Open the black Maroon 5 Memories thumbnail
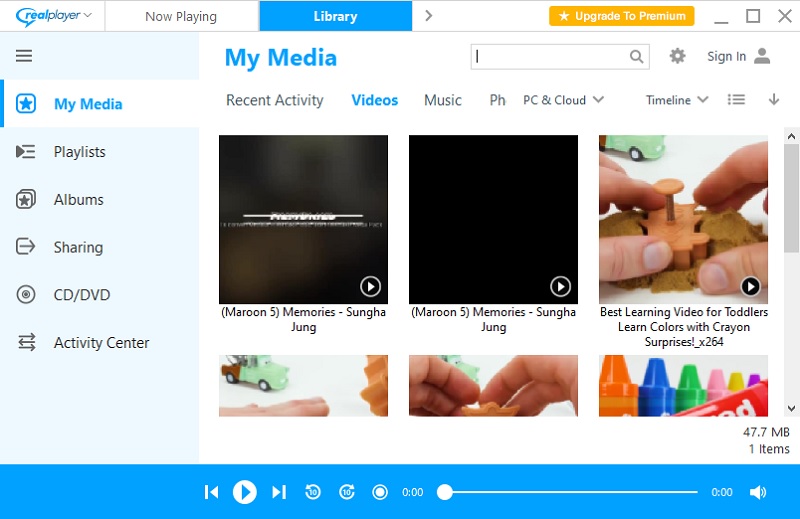Viewport: 800px width, 519px height. (493, 219)
